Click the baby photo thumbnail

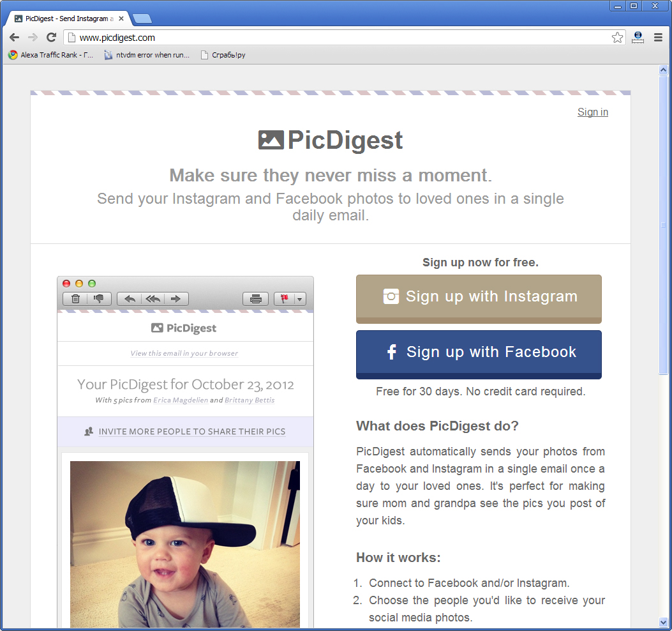click(x=185, y=544)
